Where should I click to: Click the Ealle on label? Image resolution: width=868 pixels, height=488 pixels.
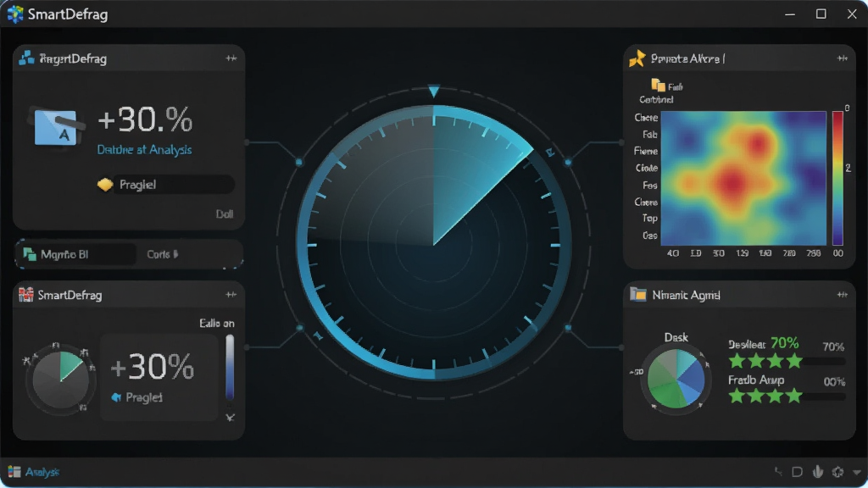pyautogui.click(x=216, y=323)
